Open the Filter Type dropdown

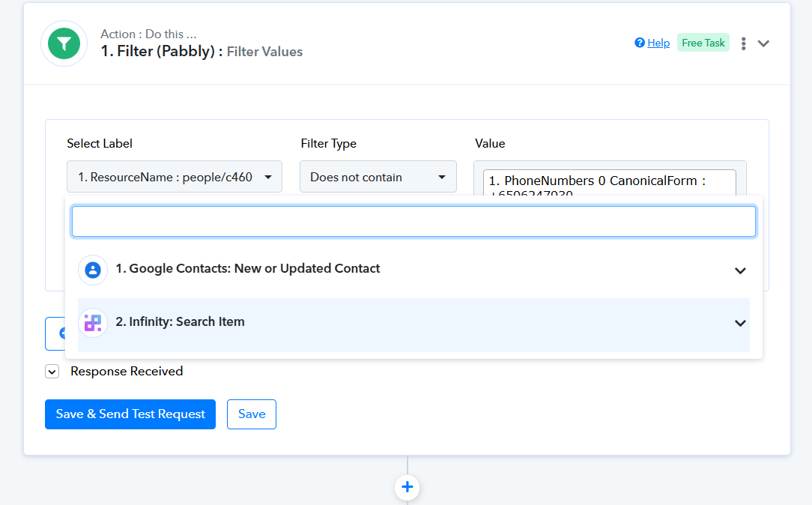[x=378, y=177]
